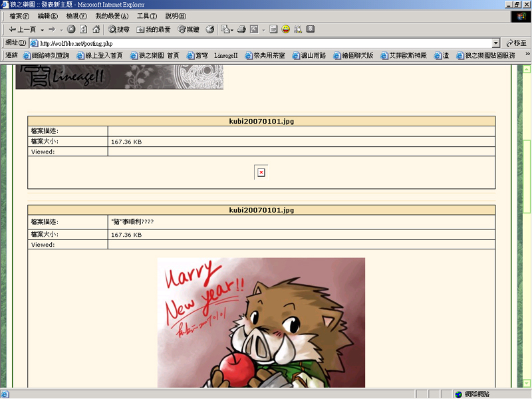Refresh the page using the Refresh icon
Screen dimensions: 532x399
point(84,29)
